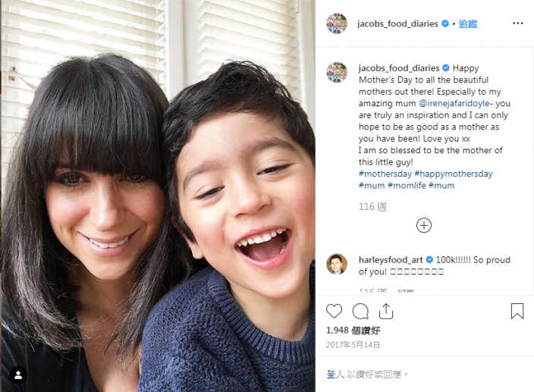Open post date 2017年5月14日 permalink
The width and height of the screenshot is (534, 392).
click(x=353, y=345)
